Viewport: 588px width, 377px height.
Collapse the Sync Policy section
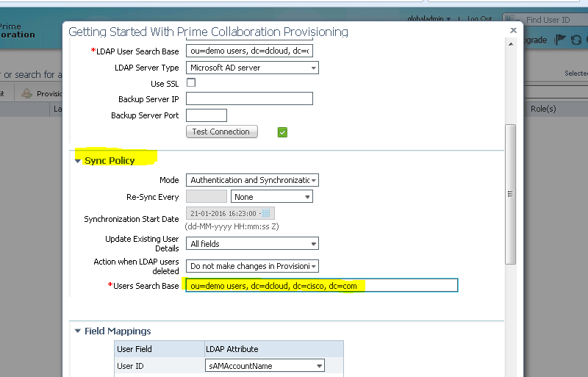[x=78, y=161]
